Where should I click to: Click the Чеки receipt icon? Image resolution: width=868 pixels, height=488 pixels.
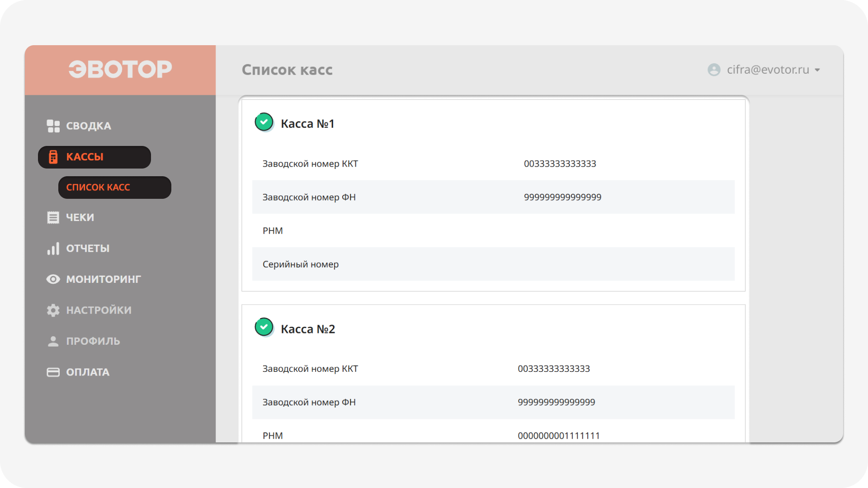tap(53, 217)
